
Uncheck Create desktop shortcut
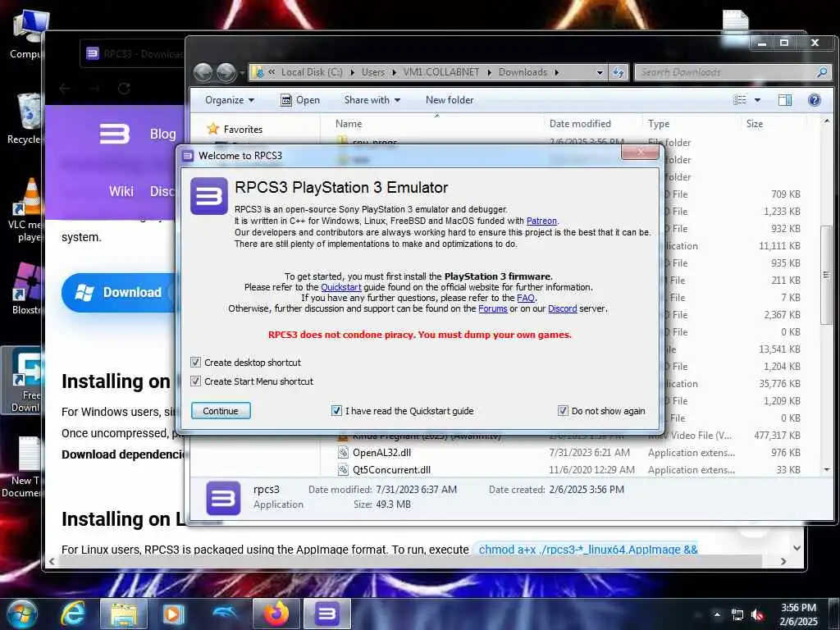[196, 363]
